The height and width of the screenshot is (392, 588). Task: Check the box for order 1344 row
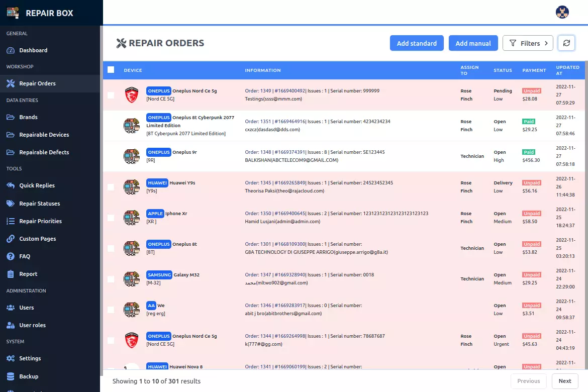click(111, 340)
